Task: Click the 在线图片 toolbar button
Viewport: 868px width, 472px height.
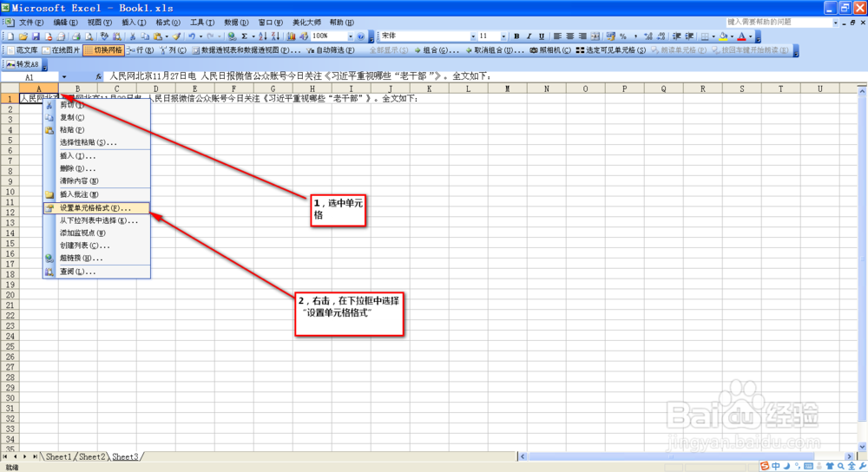Action: click(x=61, y=50)
